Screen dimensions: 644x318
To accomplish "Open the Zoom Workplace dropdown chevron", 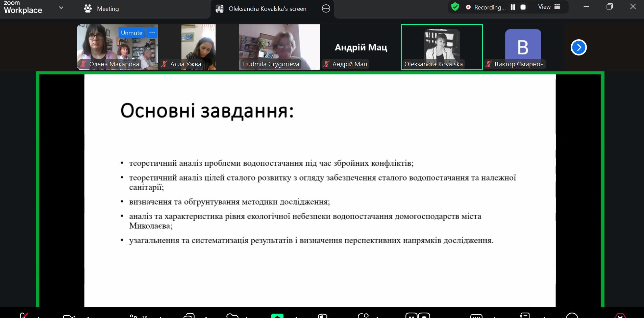I will click(61, 7).
